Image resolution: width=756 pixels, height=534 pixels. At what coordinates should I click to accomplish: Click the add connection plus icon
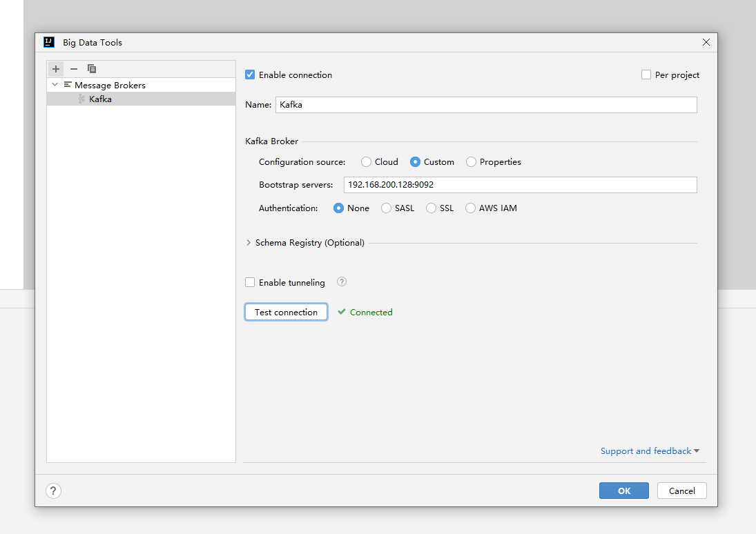(56, 69)
